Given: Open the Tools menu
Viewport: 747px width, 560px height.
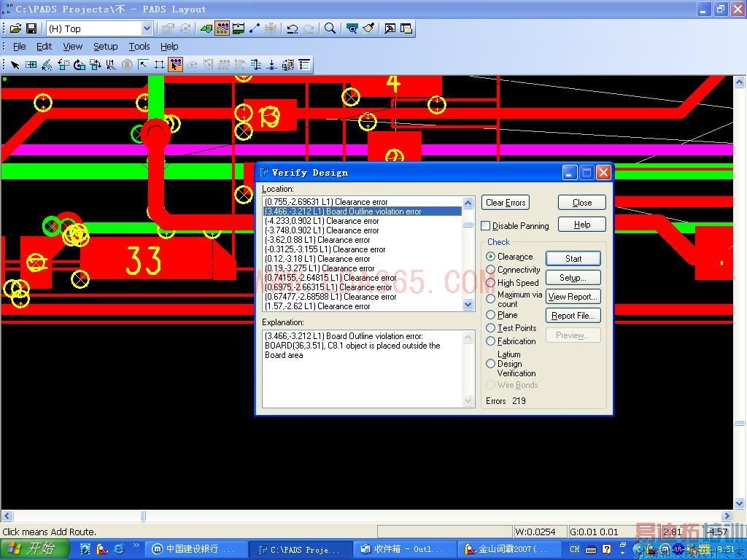Looking at the screenshot, I should click(139, 46).
